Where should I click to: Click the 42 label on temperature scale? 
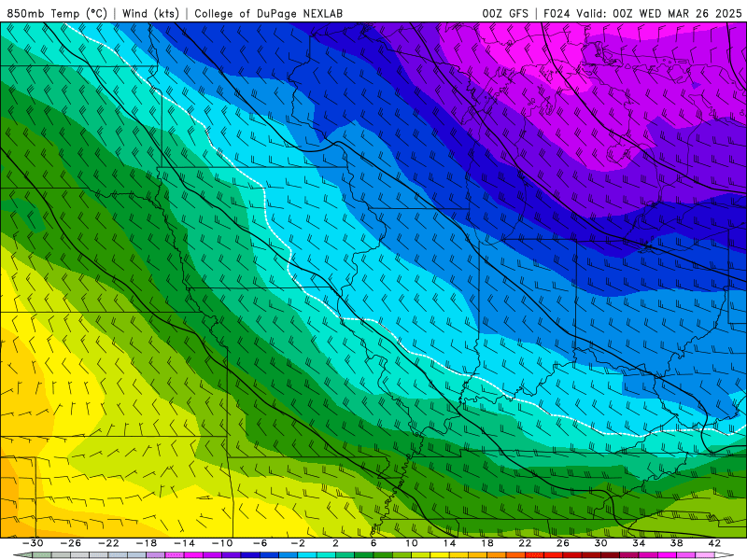click(714, 543)
